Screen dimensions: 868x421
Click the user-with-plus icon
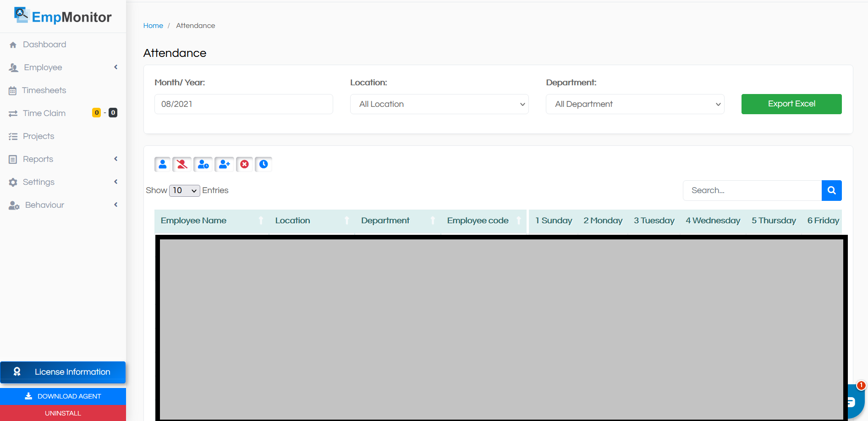click(x=224, y=164)
